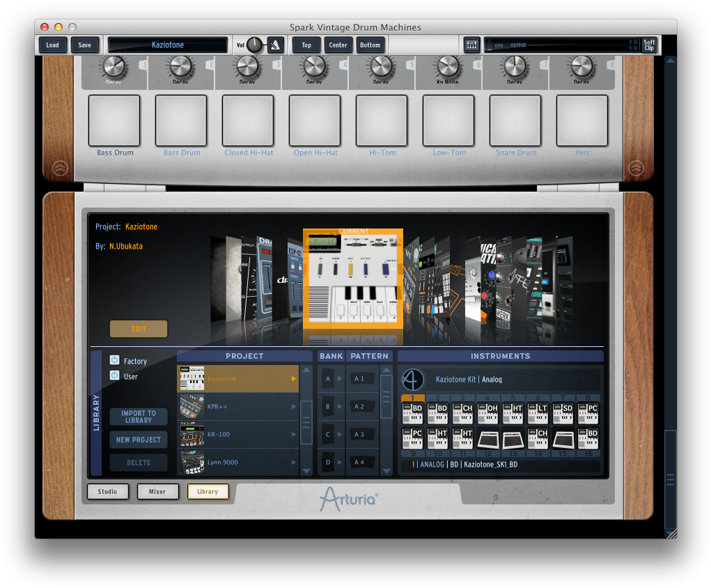Open the Studio tab

(107, 491)
